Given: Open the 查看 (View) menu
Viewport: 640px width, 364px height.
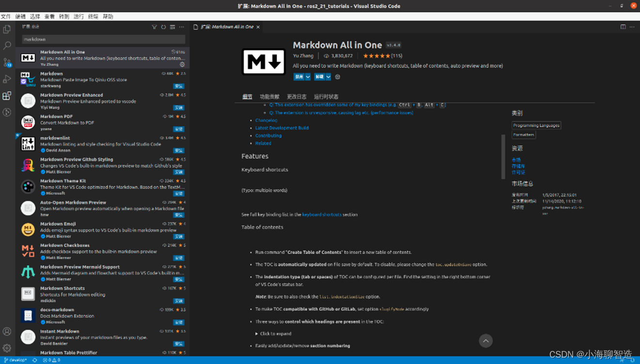Looking at the screenshot, I should point(49,16).
